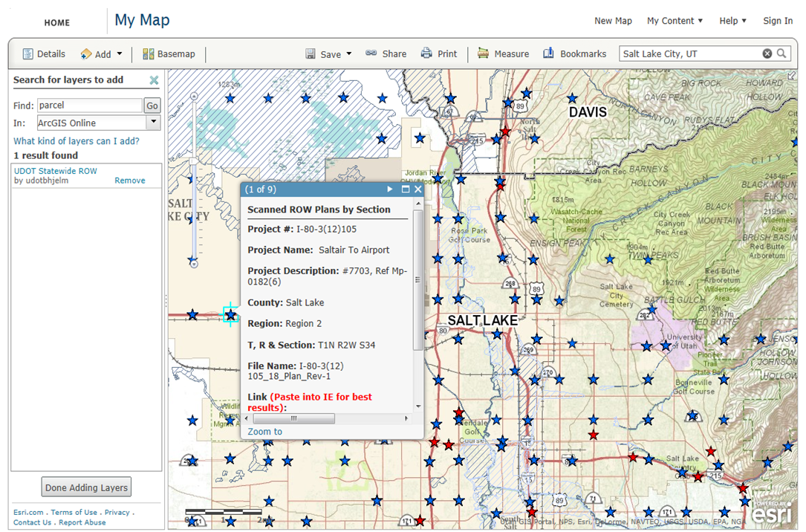Open Terms of Use link
This screenshot has width=806, height=532.
point(74,513)
